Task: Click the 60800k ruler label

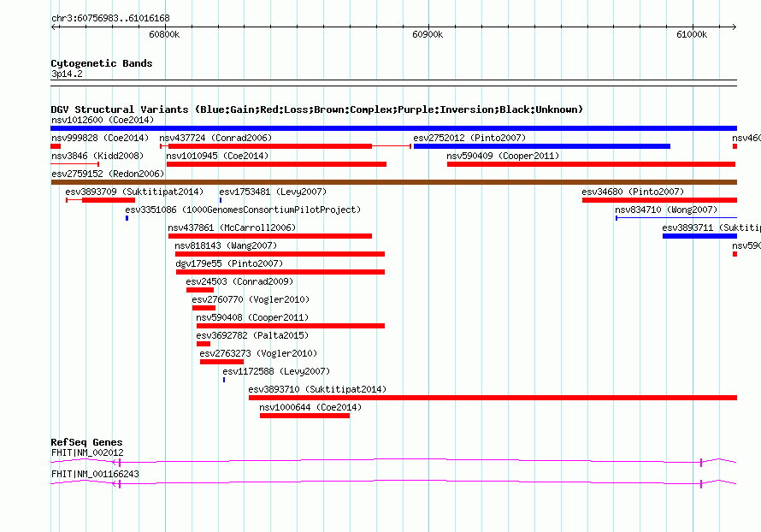Action: (x=164, y=34)
